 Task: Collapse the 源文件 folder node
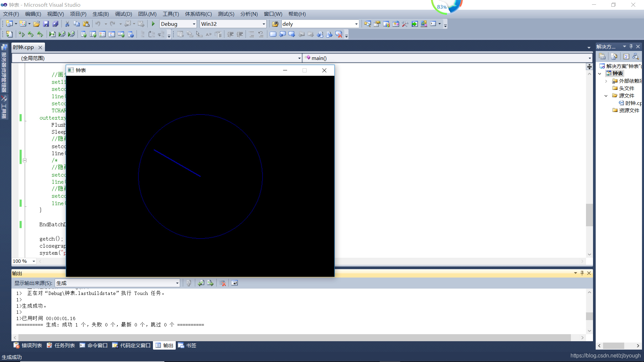click(606, 96)
